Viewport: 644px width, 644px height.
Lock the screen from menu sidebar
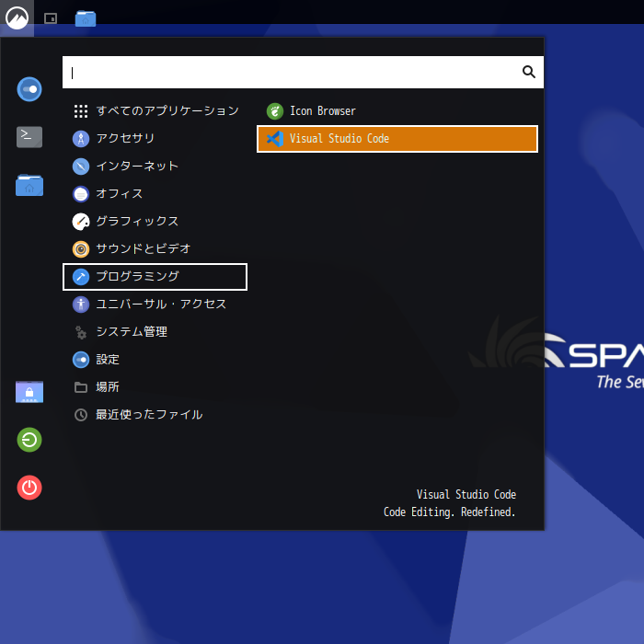29,391
